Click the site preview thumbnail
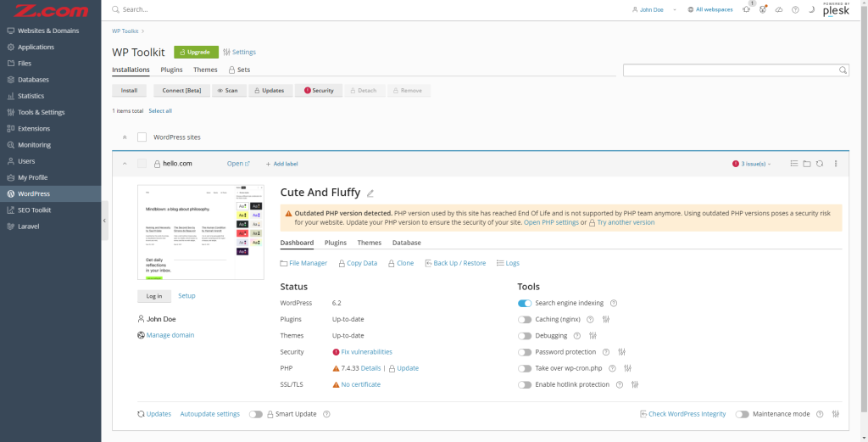This screenshot has height=442, width=868. (x=201, y=232)
